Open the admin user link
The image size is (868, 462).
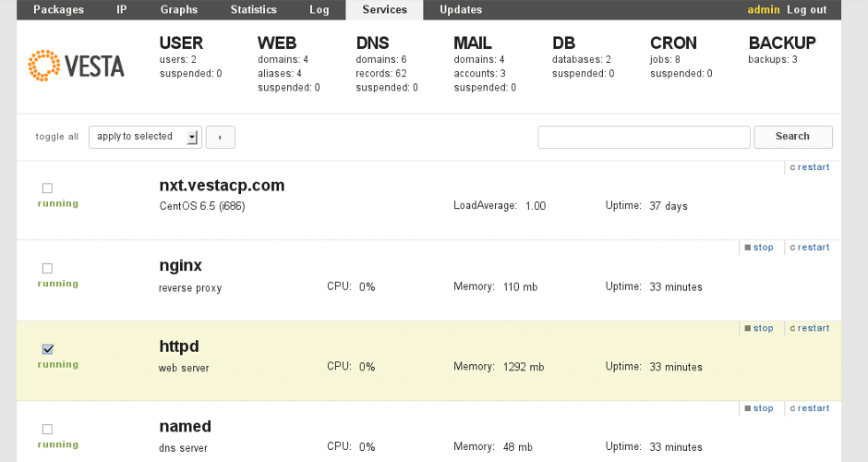click(x=764, y=10)
